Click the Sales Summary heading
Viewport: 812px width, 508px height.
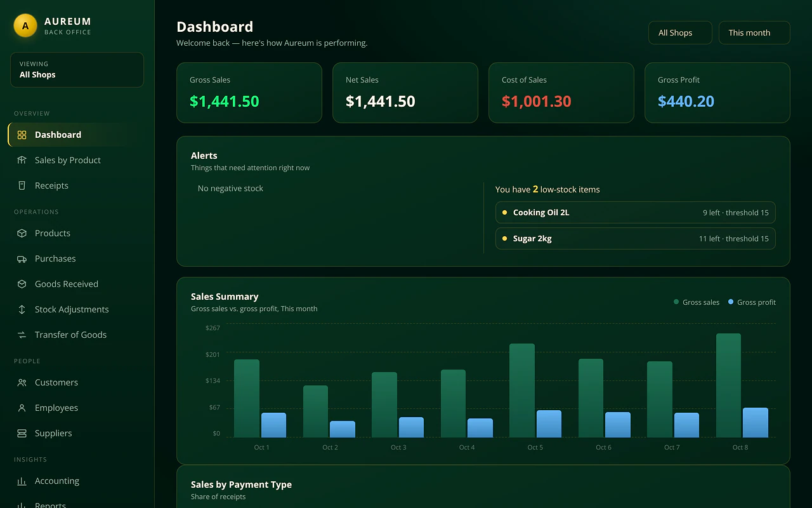[x=225, y=297]
